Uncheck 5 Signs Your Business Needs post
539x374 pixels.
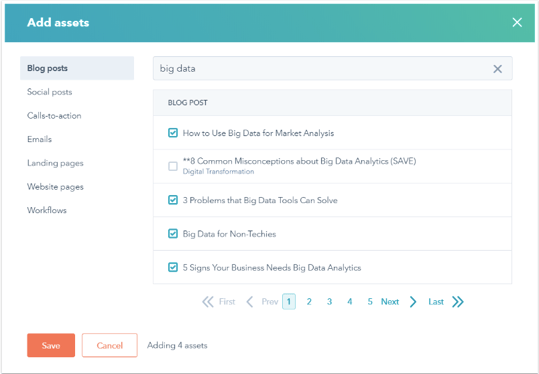pyautogui.click(x=173, y=267)
